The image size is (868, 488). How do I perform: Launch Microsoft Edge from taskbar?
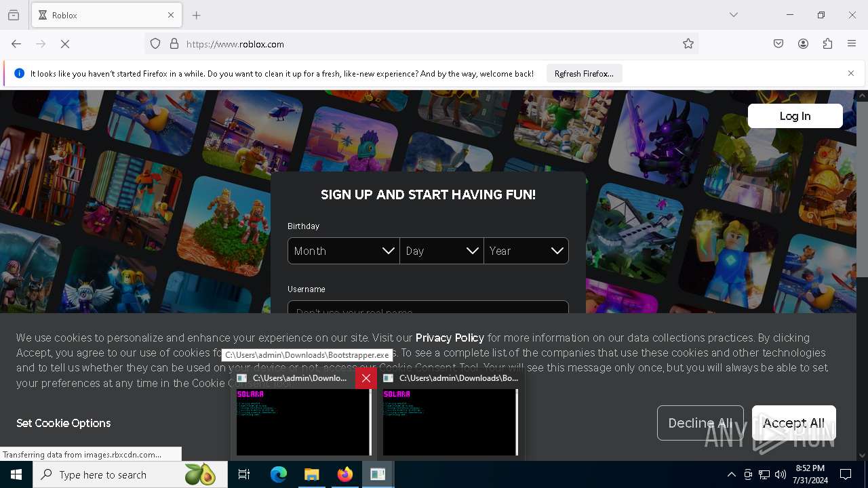click(279, 474)
